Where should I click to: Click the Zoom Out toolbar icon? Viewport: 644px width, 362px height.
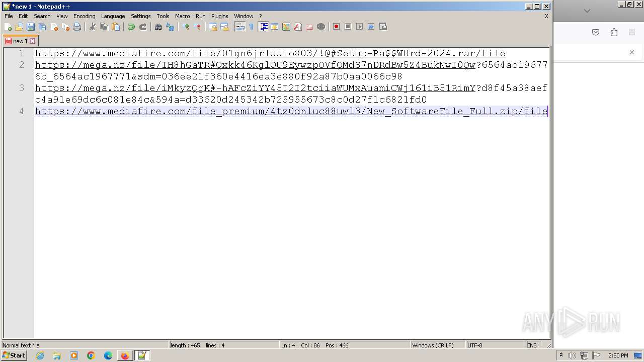pos(197,27)
